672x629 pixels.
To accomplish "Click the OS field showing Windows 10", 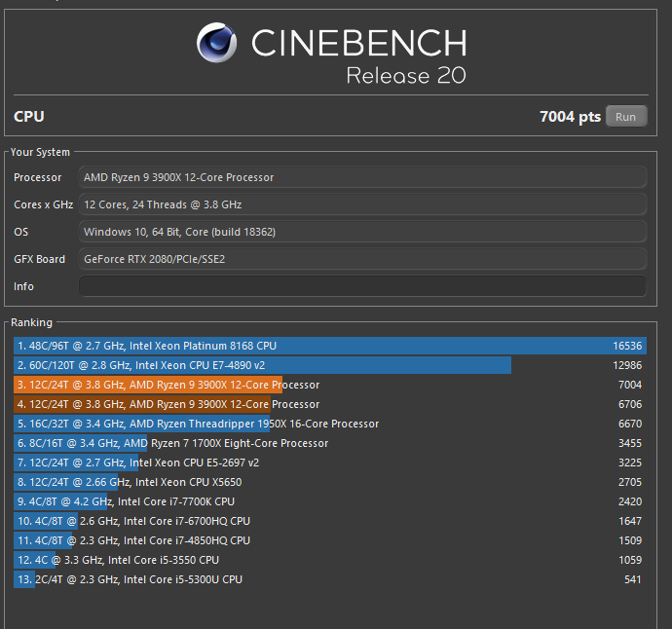I will click(362, 232).
